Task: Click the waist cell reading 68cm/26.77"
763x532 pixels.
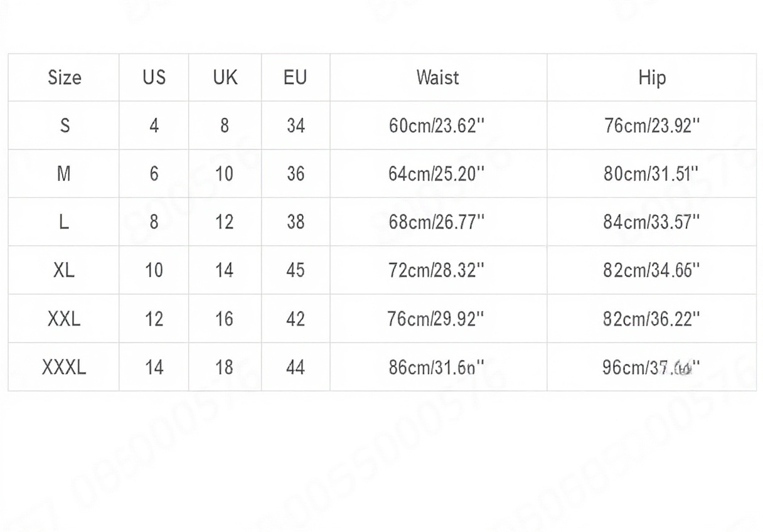Action: [x=437, y=222]
